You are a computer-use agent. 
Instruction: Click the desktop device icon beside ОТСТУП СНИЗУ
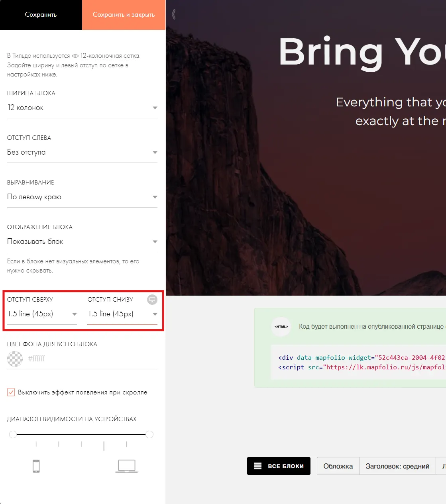point(152,300)
